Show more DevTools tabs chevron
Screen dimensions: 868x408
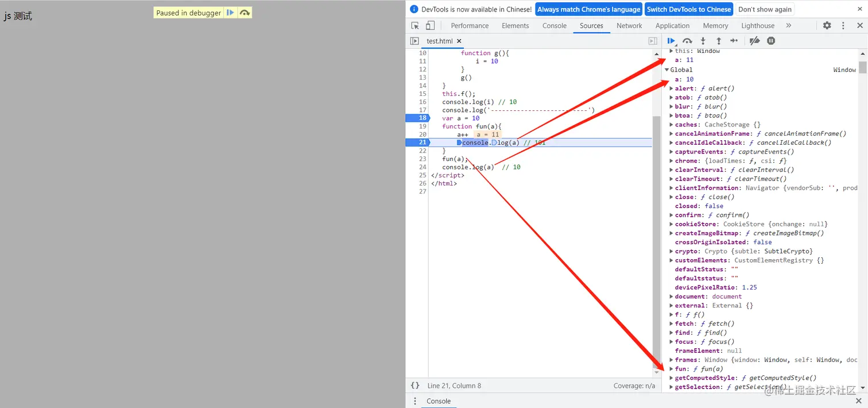[789, 25]
